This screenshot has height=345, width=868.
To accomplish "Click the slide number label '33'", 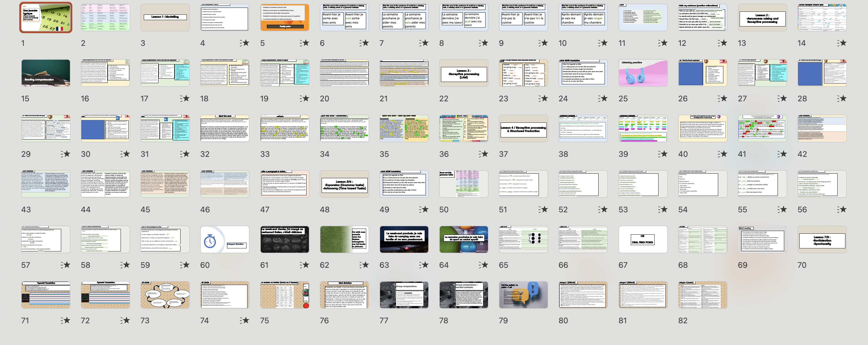I will 265,154.
